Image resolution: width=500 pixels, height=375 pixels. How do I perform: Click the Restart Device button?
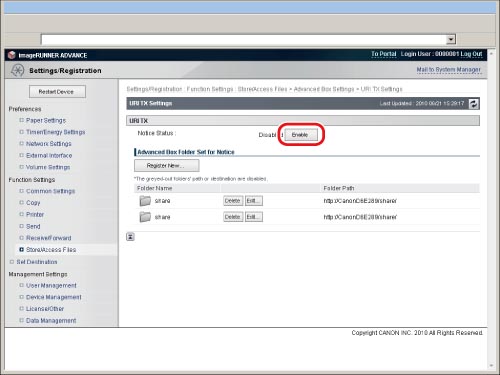57,92
